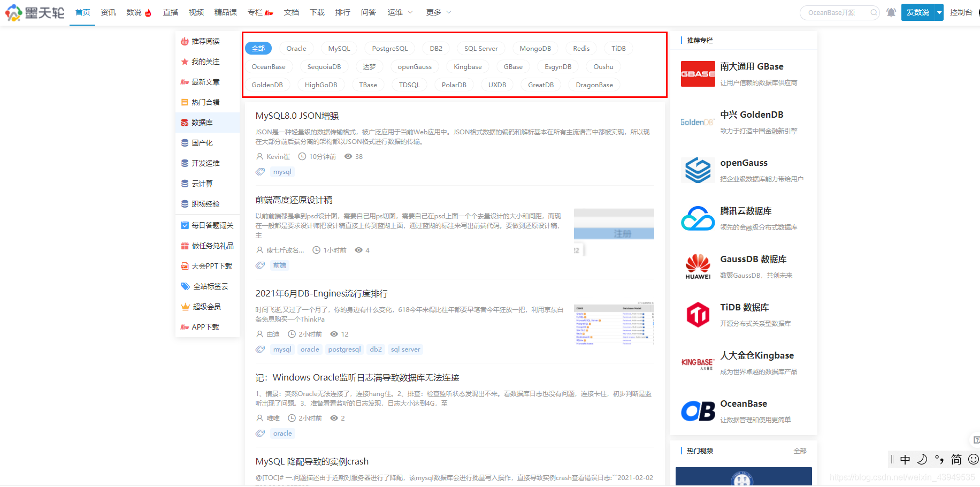Click the search magnifier icon
Image resolution: width=980 pixels, height=487 pixels.
point(873,12)
